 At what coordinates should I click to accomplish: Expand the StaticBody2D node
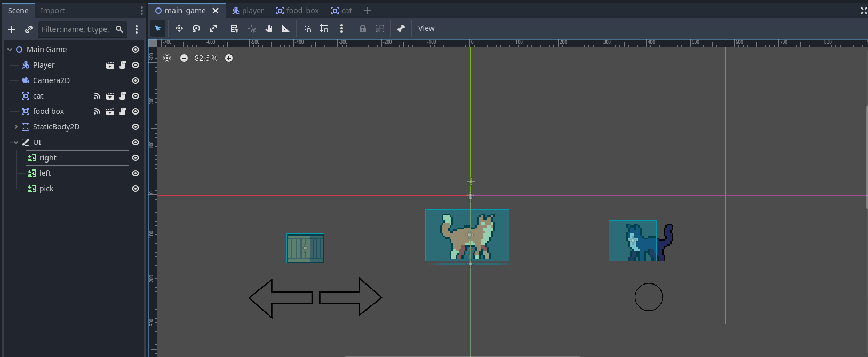16,127
